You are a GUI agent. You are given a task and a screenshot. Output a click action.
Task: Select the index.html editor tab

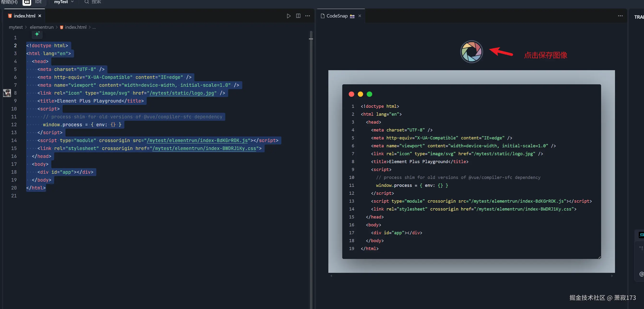24,16
